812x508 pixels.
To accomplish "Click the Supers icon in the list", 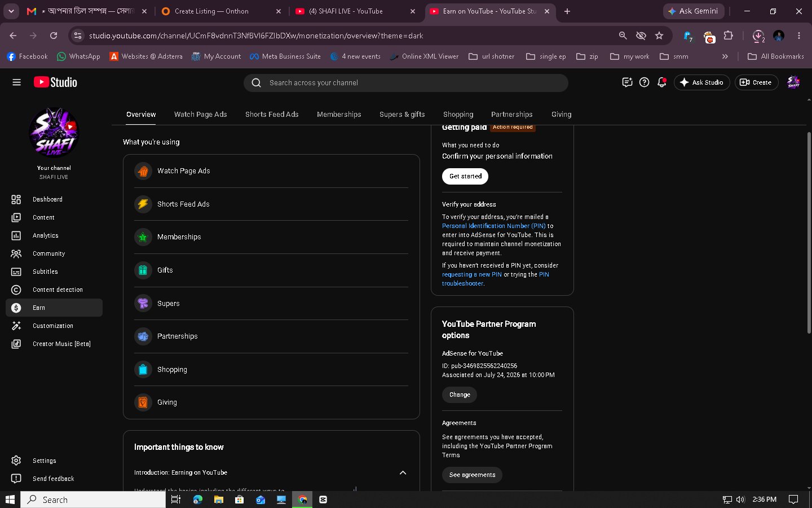I will (x=143, y=304).
